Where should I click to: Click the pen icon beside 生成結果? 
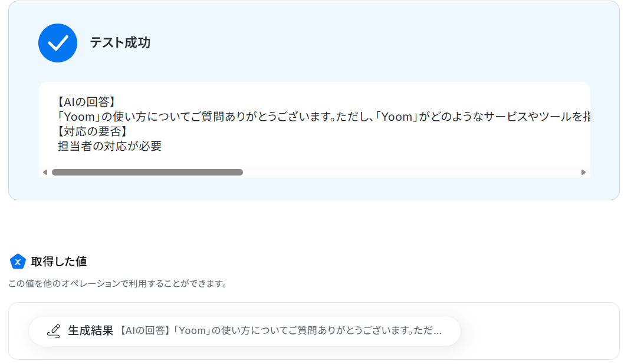tap(54, 331)
